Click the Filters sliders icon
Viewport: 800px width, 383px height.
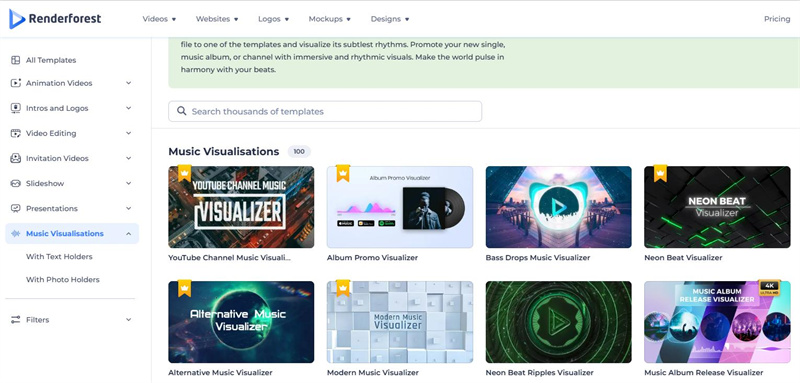coord(16,320)
